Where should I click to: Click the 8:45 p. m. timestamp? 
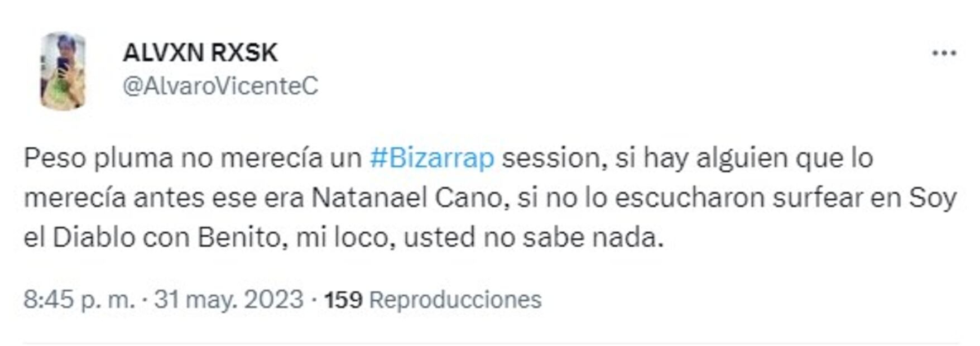(x=79, y=300)
